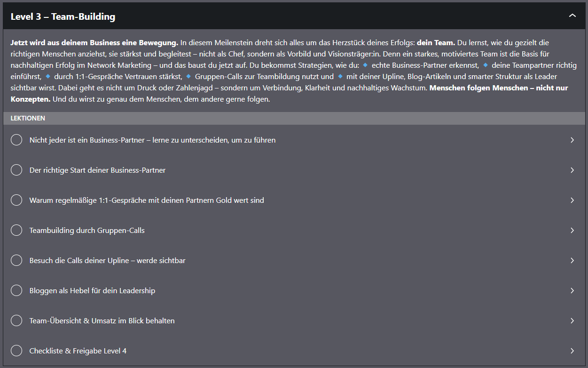Select lesson title 'Bloggen als Hebel für dein Leadership'

pos(92,290)
